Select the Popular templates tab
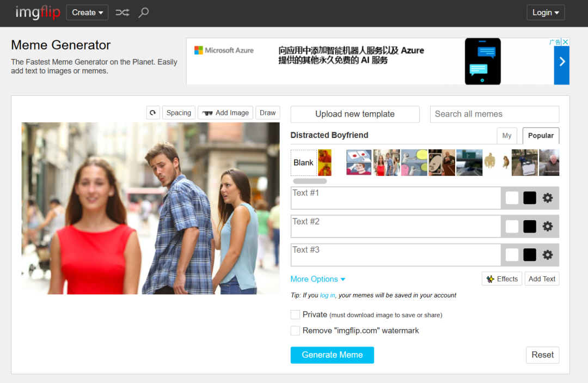 click(541, 136)
